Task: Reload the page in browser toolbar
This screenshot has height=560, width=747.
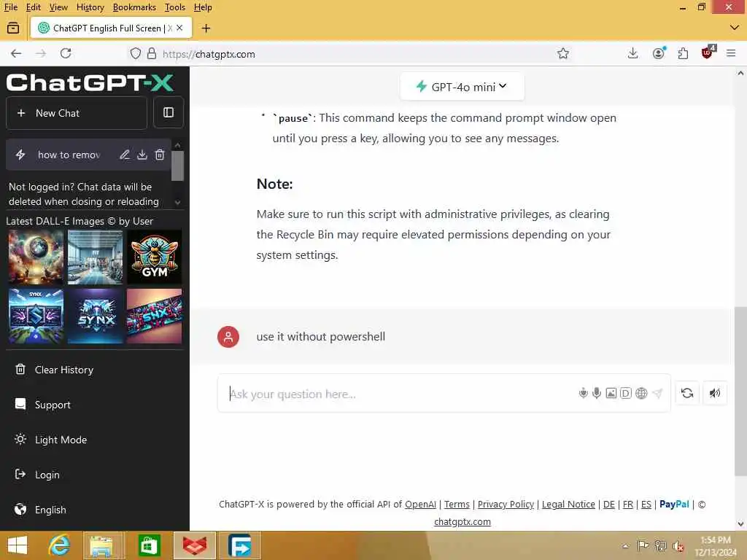Action: click(66, 53)
